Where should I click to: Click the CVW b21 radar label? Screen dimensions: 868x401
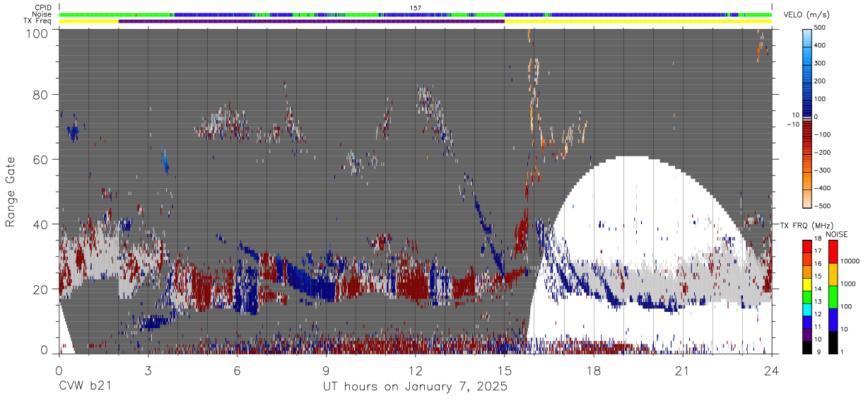pyautogui.click(x=85, y=387)
